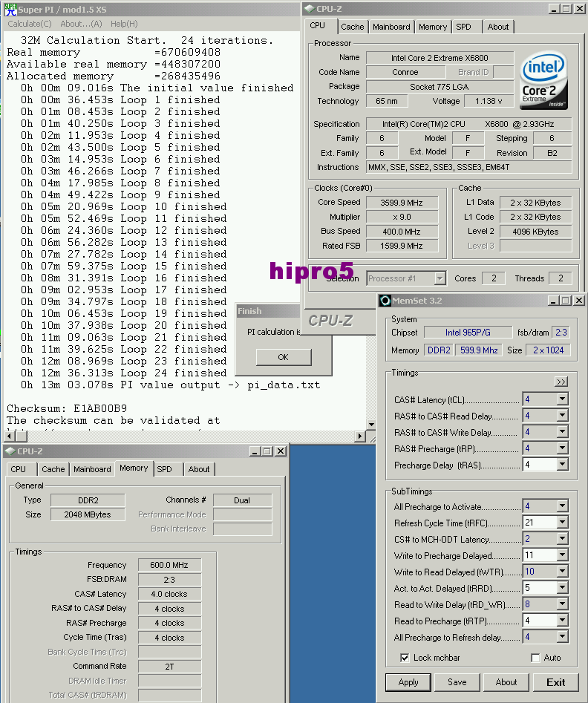The image size is (588, 703).
Task: Click the Checksum E1AB00B9 line
Action: [x=67, y=408]
